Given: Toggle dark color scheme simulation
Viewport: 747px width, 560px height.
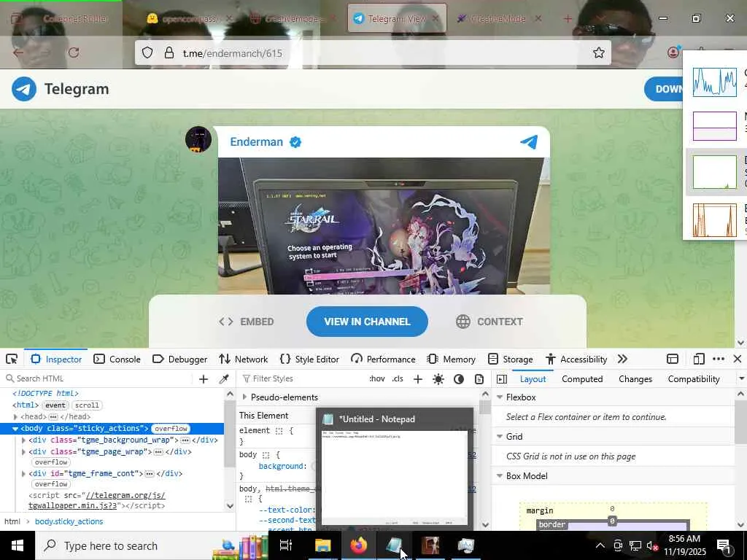Looking at the screenshot, I should pos(459,379).
